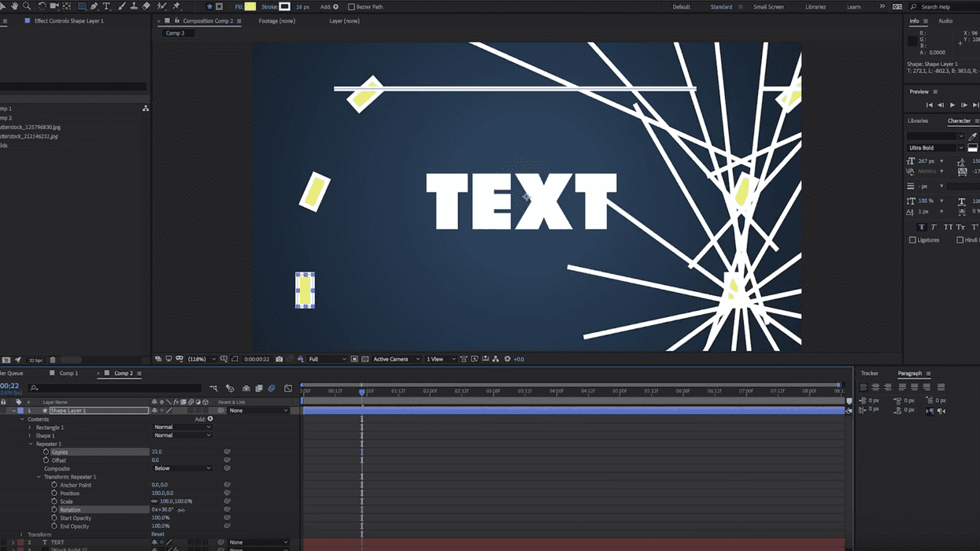This screenshot has width=980, height=551.
Task: Open Active Camera view dropdown
Action: [x=396, y=359]
